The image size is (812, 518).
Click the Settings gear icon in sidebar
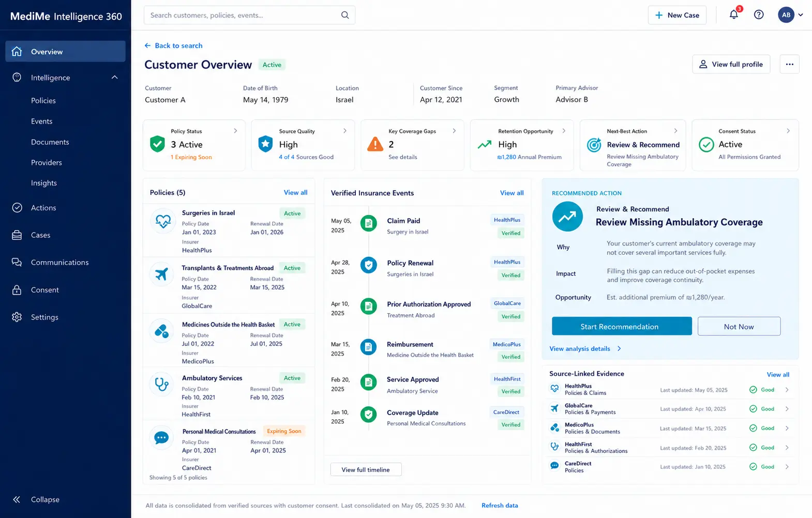(17, 317)
